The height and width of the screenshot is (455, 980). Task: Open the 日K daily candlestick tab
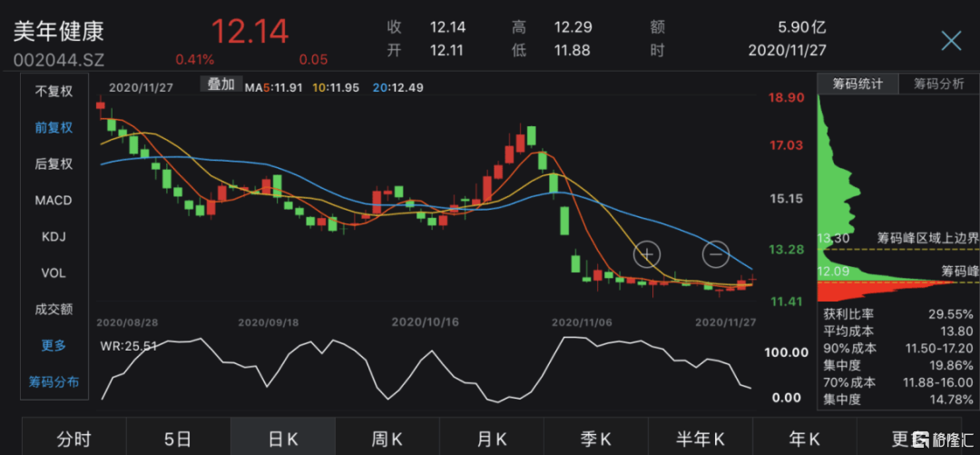click(x=282, y=438)
